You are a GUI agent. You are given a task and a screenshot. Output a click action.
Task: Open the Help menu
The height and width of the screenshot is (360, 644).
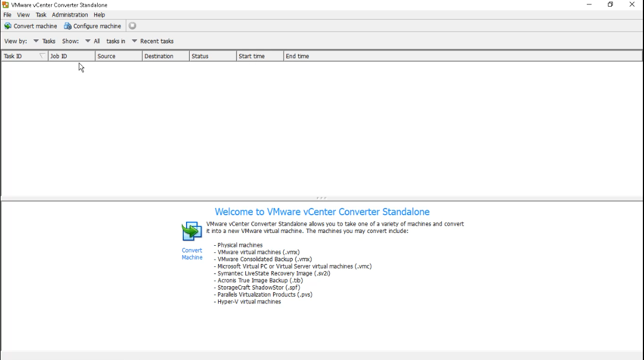pyautogui.click(x=99, y=15)
